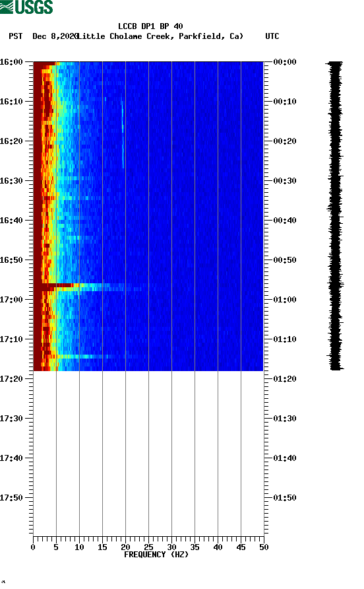Click the 00:50 UTC time label
Screen dimensions: 364x589
(x=285, y=260)
